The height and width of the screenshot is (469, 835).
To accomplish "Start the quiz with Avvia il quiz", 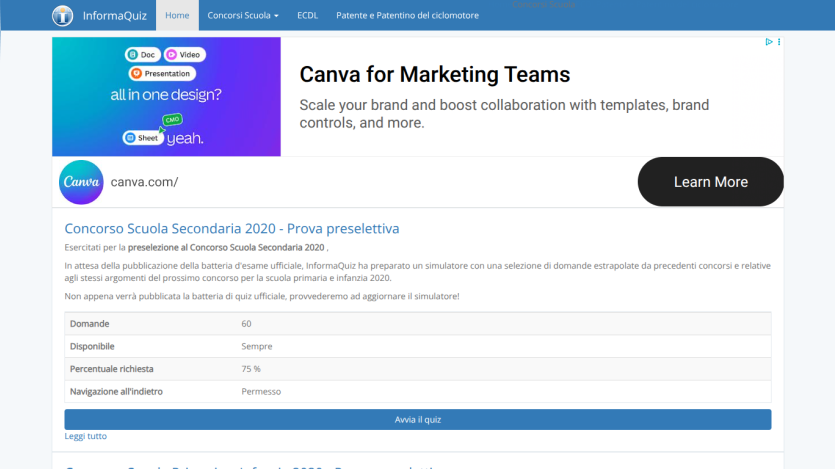I will point(418,419).
